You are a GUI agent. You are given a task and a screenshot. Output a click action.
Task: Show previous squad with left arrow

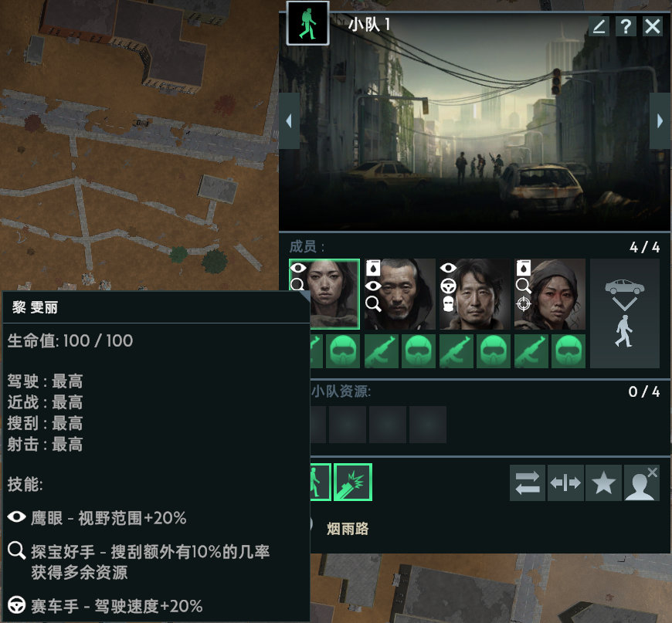pos(290,121)
